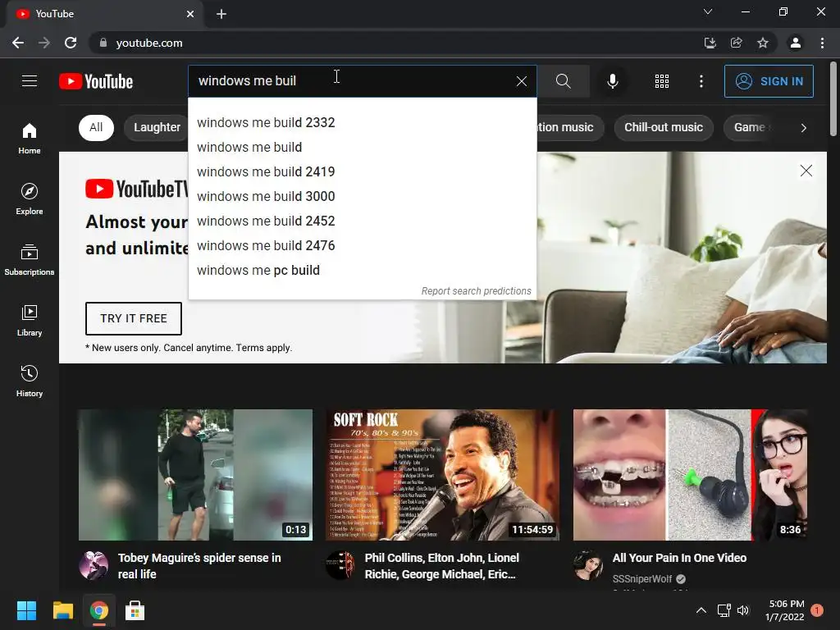Select the Game chip
840x630 pixels.
click(750, 127)
